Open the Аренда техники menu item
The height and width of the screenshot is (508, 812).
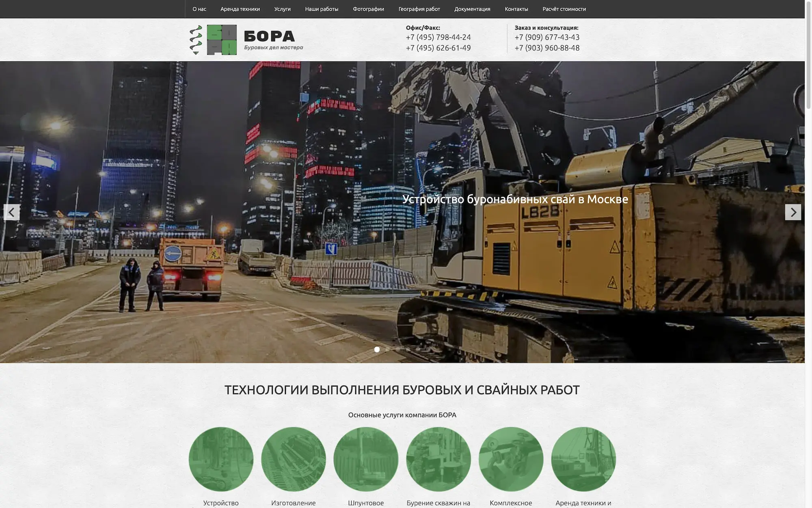pyautogui.click(x=240, y=9)
